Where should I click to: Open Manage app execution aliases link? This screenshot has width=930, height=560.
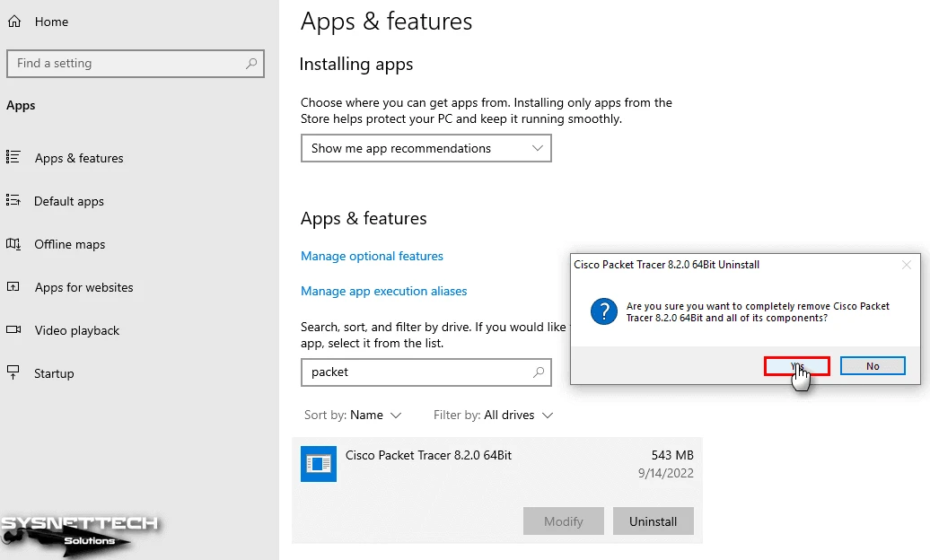[383, 292]
